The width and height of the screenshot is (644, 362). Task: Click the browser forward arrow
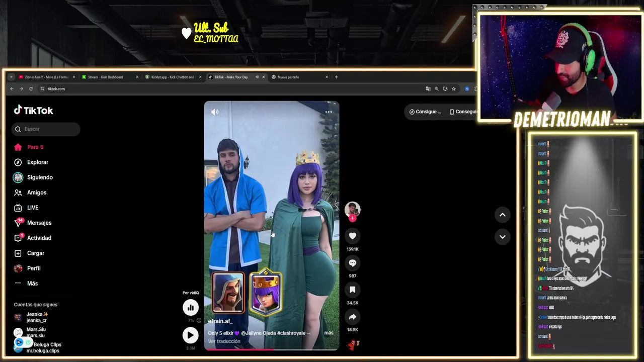[21, 89]
